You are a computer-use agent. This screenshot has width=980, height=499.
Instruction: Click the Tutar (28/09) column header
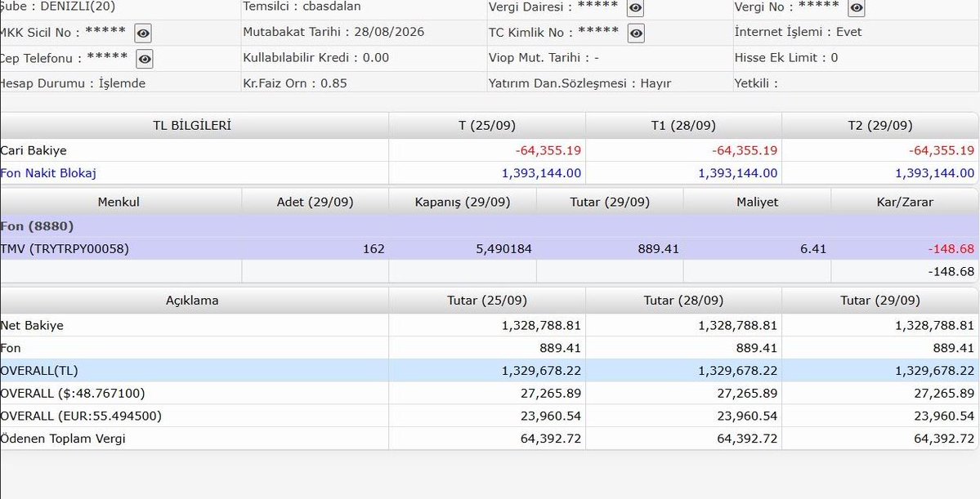coord(684,301)
